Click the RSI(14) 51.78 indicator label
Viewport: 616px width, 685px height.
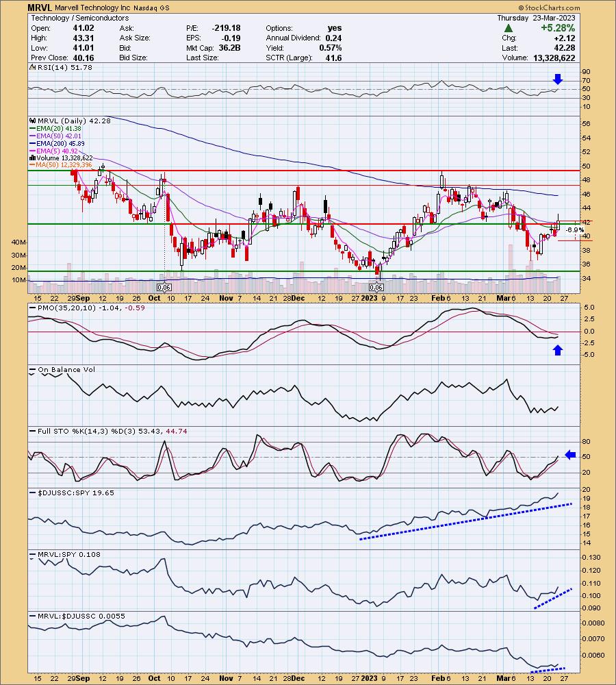[x=65, y=67]
